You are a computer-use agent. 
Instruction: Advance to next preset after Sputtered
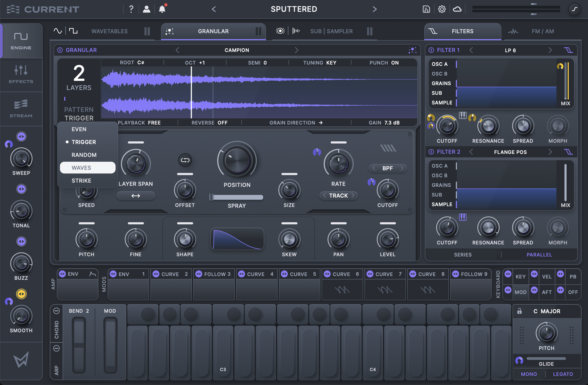click(375, 9)
